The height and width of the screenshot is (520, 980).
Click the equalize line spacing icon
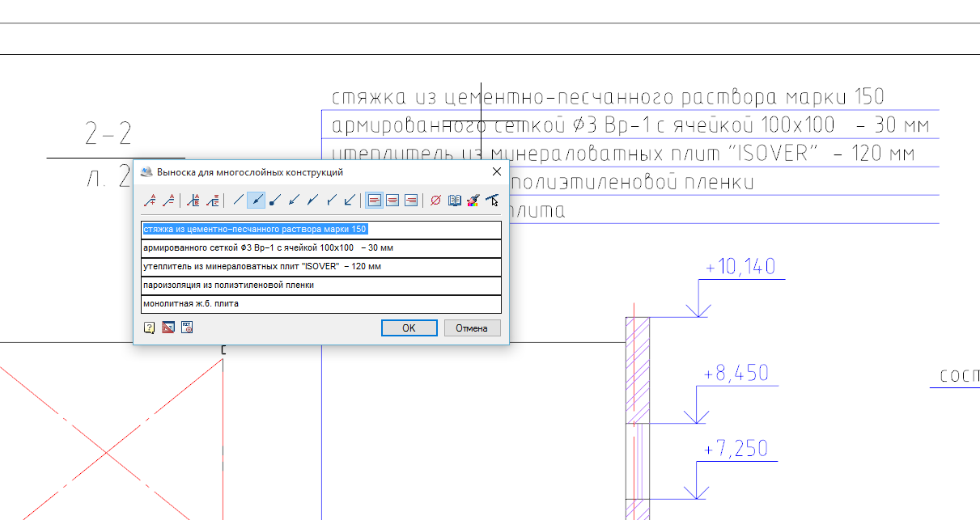coord(212,200)
